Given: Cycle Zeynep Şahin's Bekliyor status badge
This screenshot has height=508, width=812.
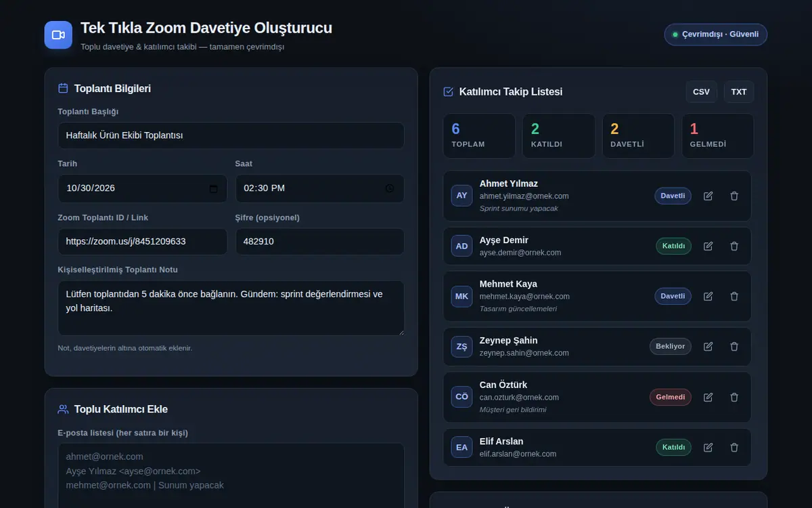Looking at the screenshot, I should coord(671,346).
